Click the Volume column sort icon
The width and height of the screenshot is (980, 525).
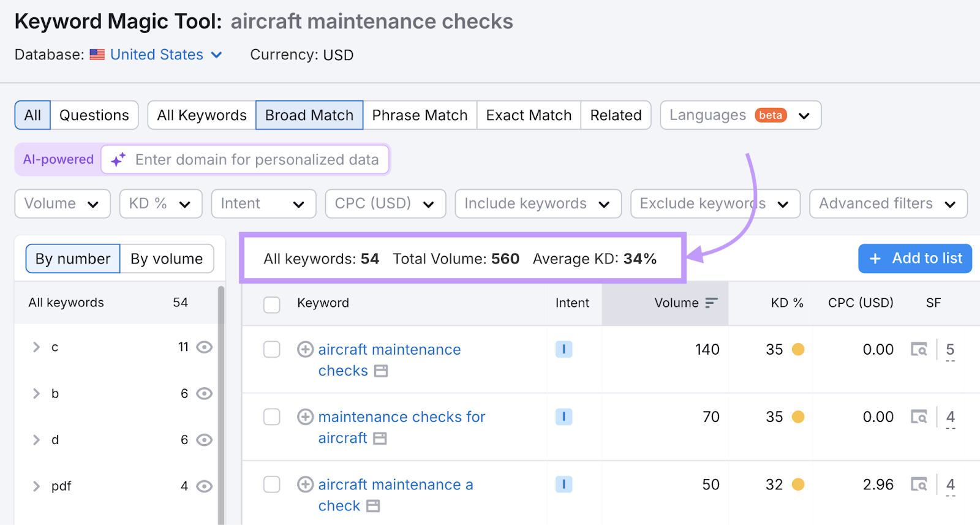(x=711, y=302)
